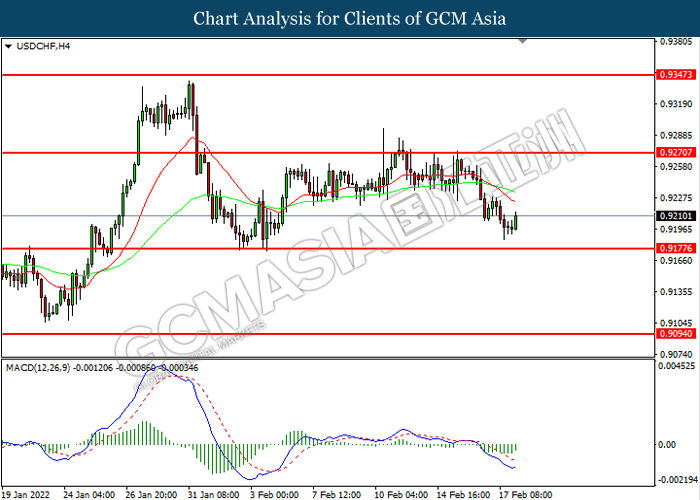Click the Chart Analysis for Clients title

pos(350,18)
